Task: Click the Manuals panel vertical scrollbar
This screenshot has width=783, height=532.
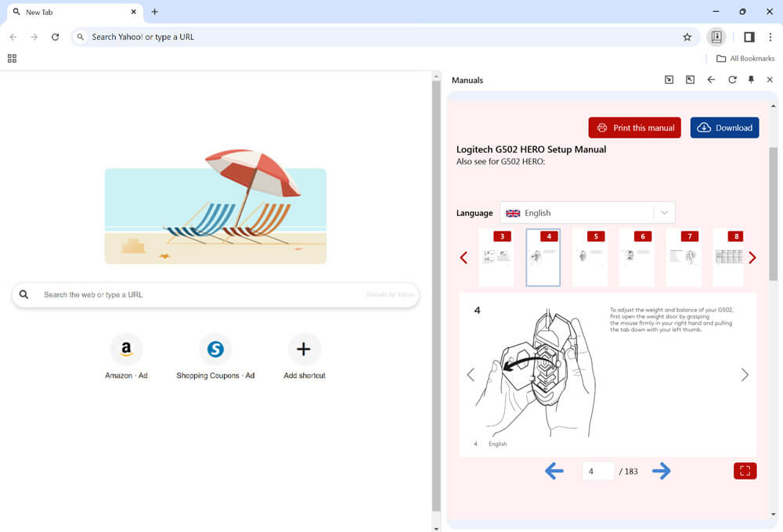Action: [x=773, y=214]
